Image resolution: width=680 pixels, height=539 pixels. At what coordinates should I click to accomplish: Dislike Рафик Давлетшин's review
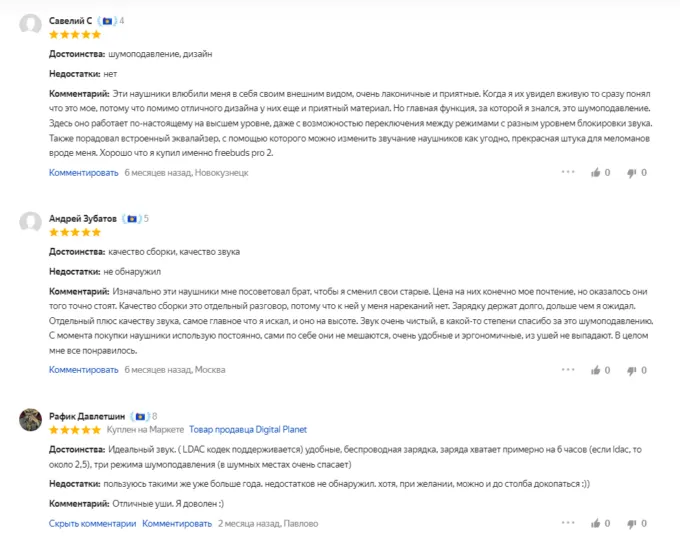631,523
